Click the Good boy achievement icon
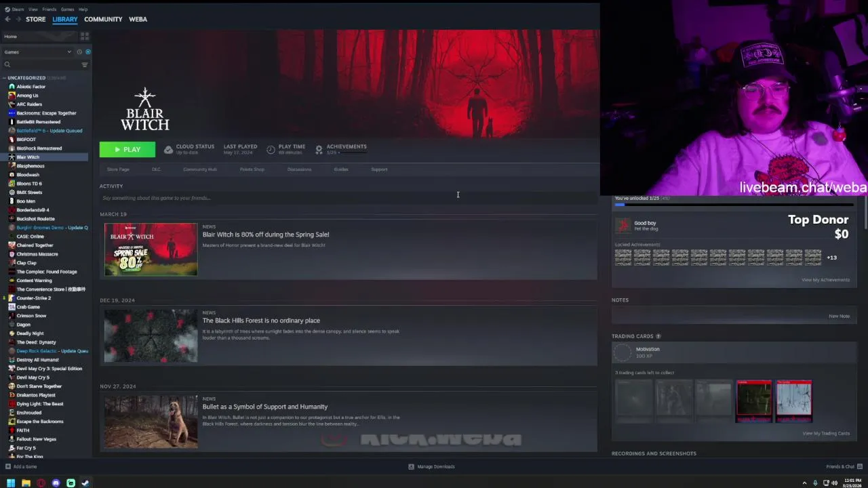The image size is (868, 488). pyautogui.click(x=623, y=225)
